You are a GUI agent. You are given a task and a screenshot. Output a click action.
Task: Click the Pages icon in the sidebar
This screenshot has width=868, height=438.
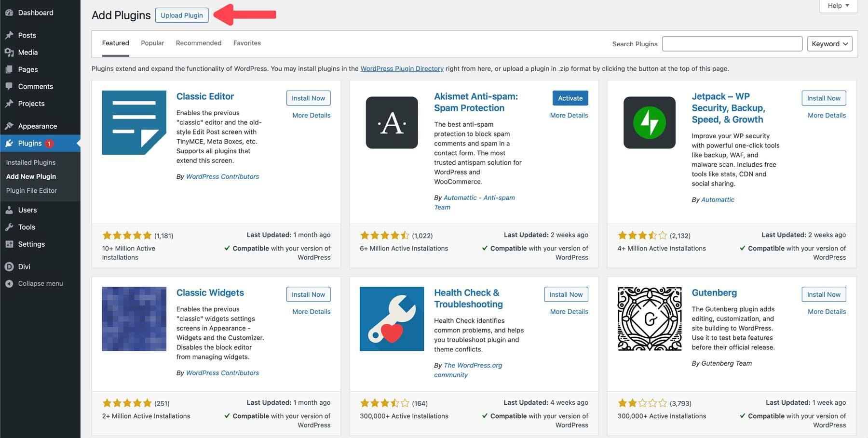[9, 69]
